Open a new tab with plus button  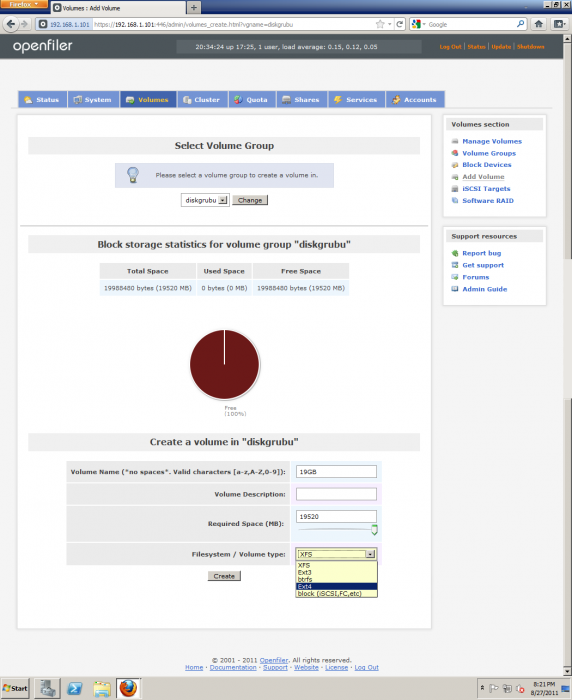point(194,8)
